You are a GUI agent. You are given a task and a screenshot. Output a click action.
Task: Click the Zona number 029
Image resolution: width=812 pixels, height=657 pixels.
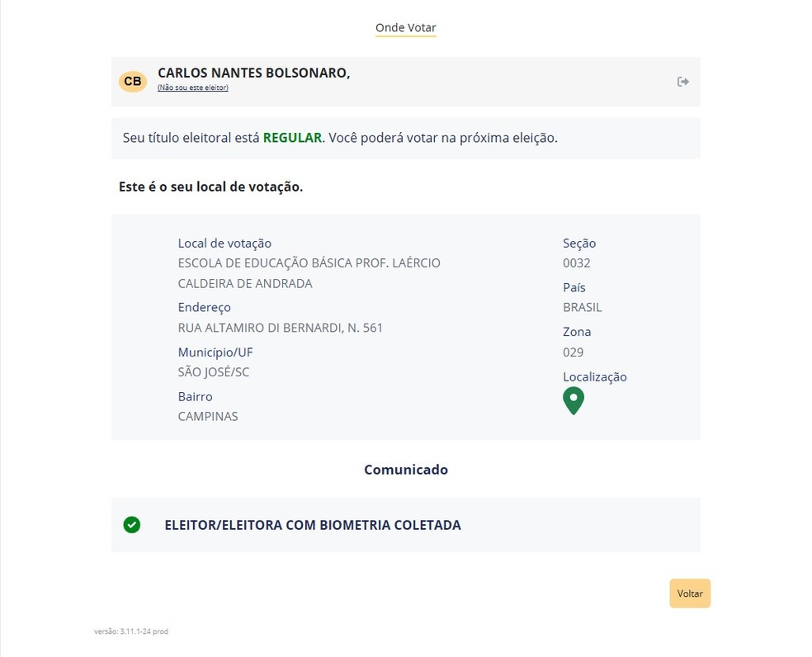pos(573,352)
